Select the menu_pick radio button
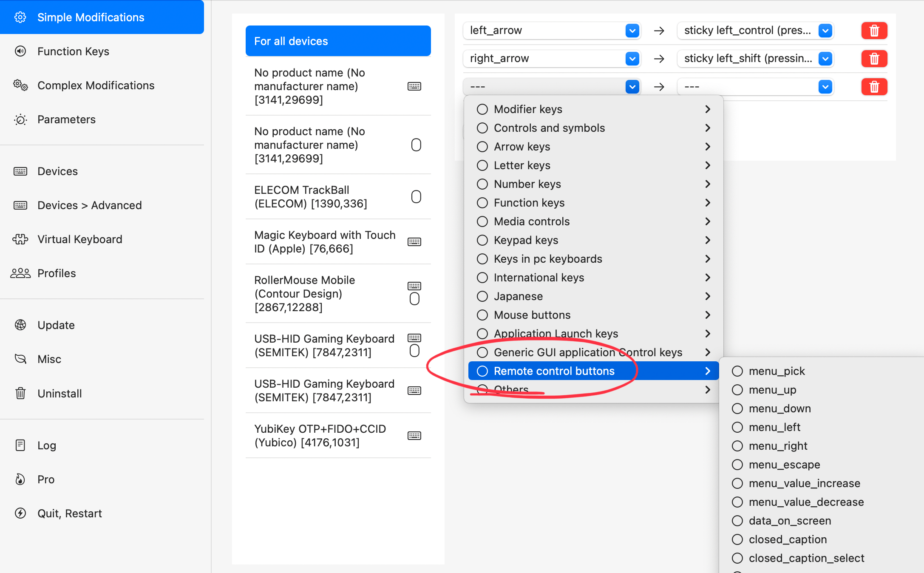Screen dimensions: 924x573 click(x=737, y=371)
